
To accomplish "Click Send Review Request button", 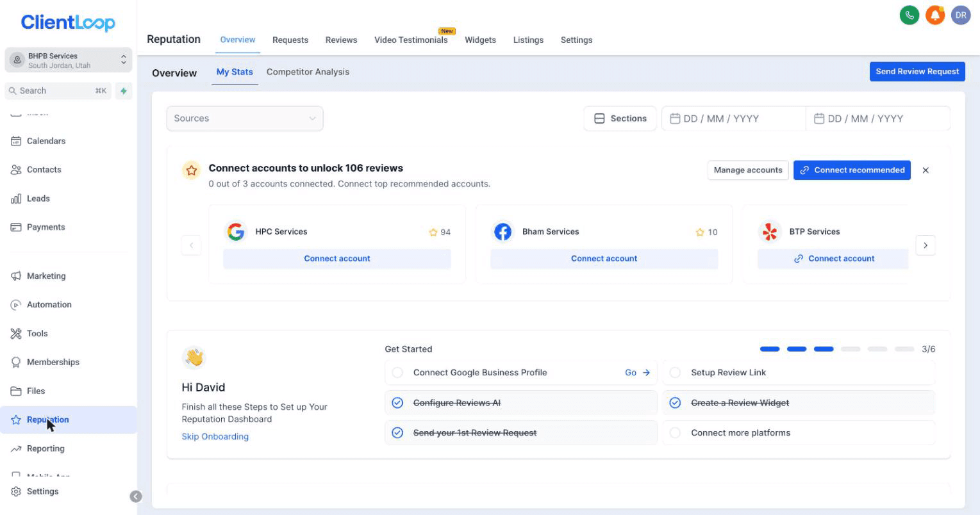I will 917,71.
